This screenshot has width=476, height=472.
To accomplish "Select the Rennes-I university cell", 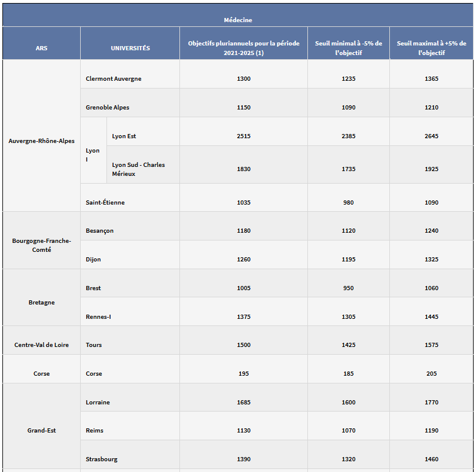I will 99,317.
